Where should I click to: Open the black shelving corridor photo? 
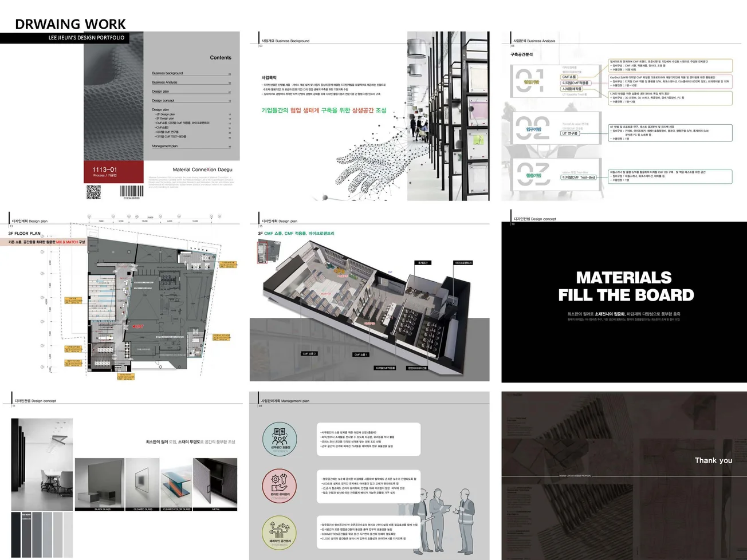click(449, 116)
